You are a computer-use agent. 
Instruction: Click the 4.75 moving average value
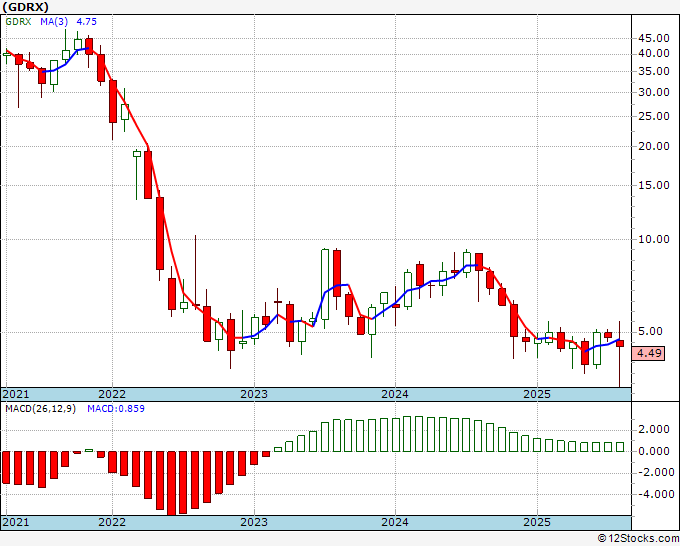(x=86, y=22)
